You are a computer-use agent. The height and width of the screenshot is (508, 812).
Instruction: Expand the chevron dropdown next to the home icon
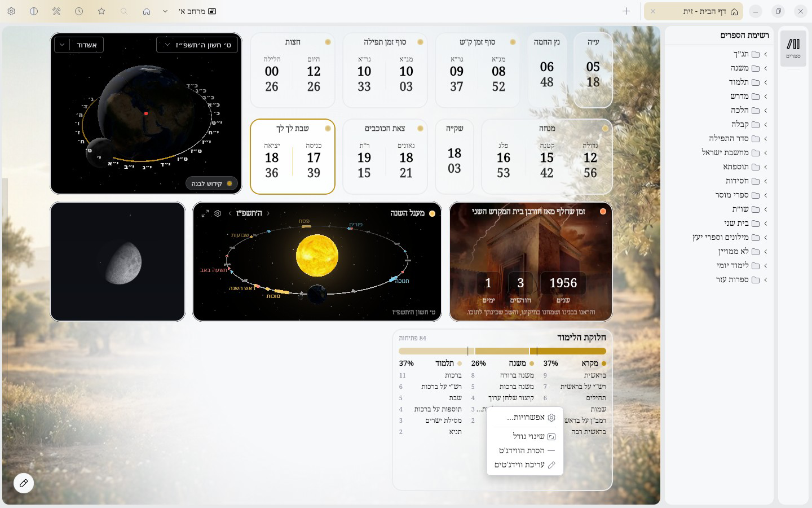point(165,11)
